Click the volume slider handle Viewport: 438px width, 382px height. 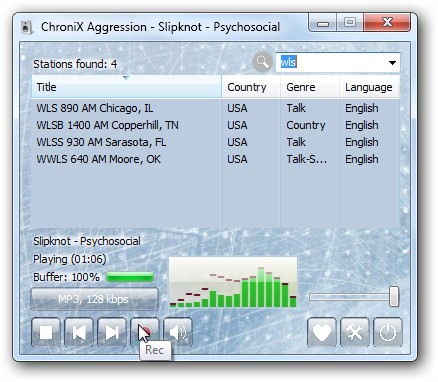click(394, 296)
